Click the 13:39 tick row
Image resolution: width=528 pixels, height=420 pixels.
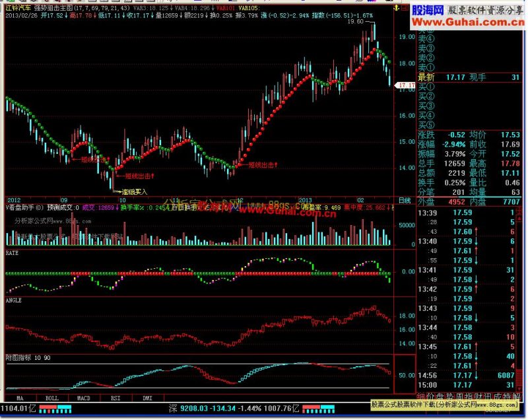466,213
